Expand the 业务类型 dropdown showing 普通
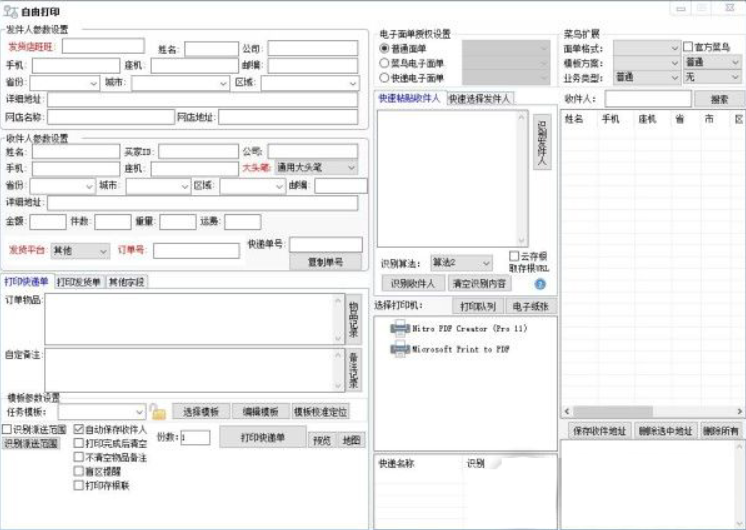Screen dimensions: 746x530 pos(647,77)
